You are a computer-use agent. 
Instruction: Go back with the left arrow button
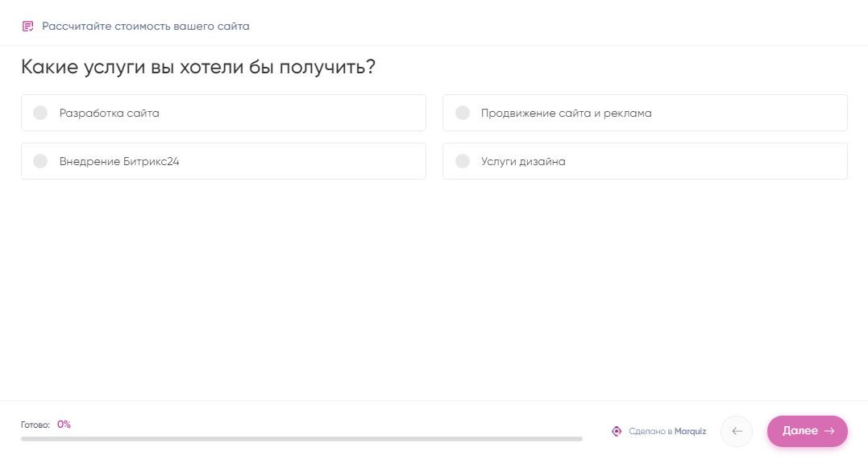[x=737, y=431]
